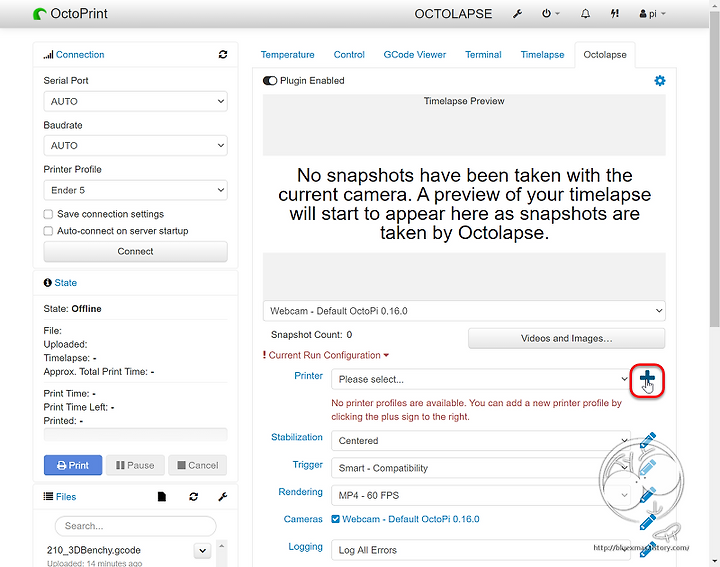720x567 pixels.
Task: Refresh the Files list
Action: click(193, 496)
